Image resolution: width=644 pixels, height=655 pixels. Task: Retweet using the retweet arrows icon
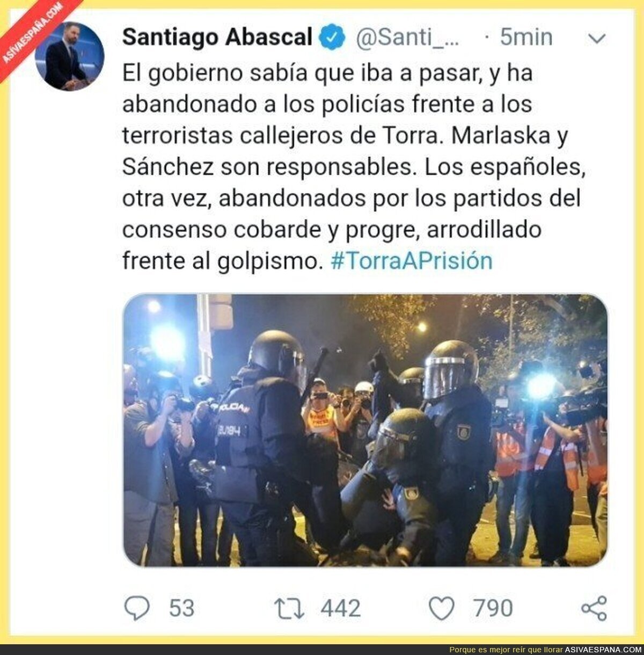[x=289, y=609]
